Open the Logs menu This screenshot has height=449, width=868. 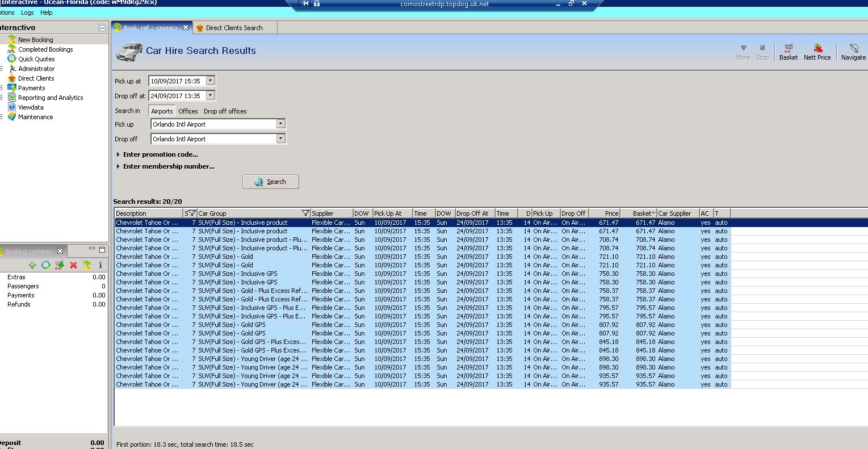pos(27,12)
